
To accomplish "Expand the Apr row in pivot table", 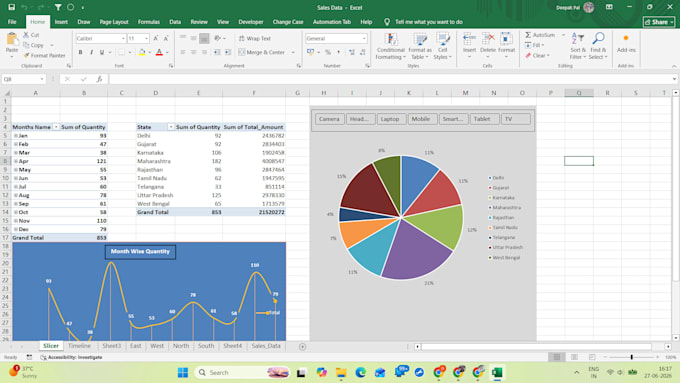I will click(16, 161).
